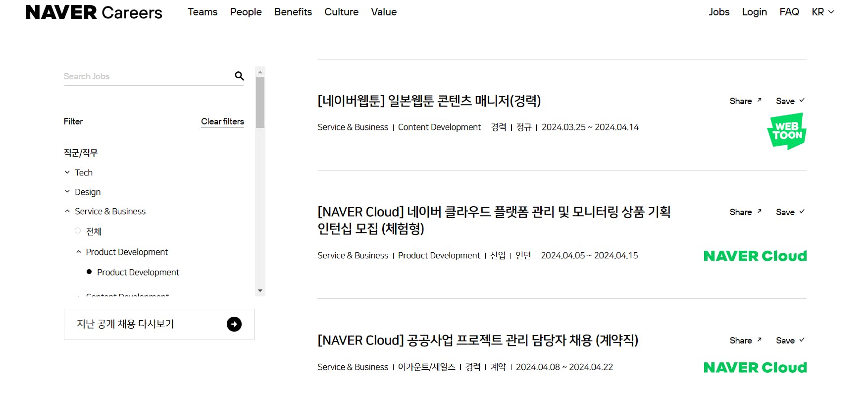Click the 직군/직무 filter heading

click(x=81, y=153)
